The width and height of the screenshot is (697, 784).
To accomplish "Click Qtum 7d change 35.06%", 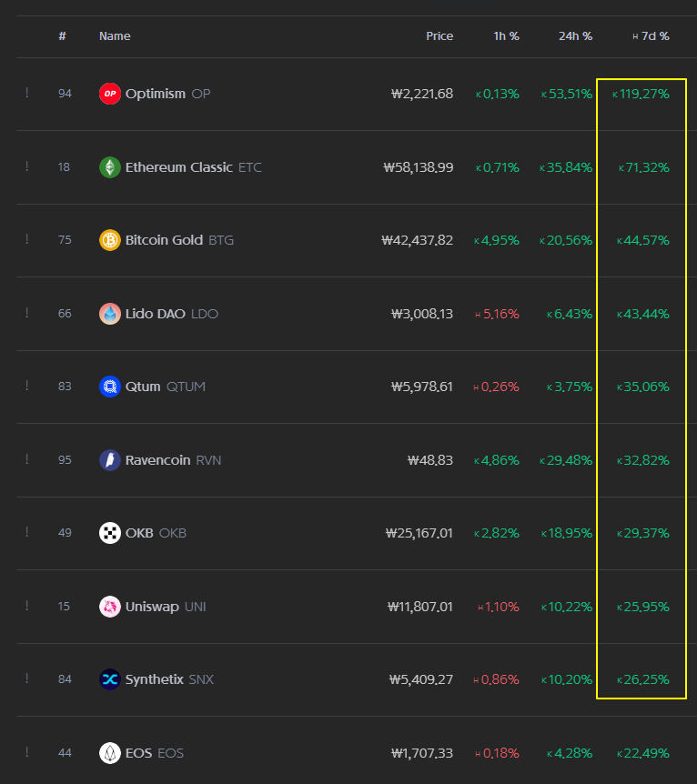I will coord(643,387).
